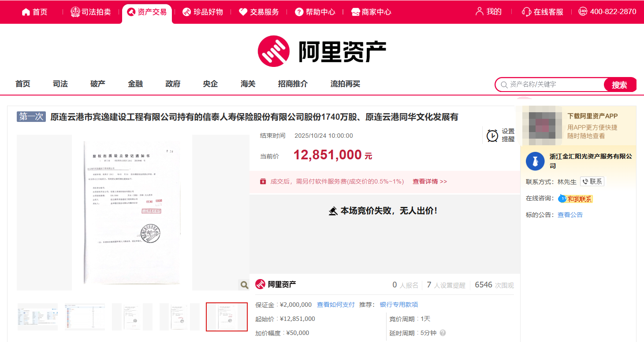
Task: Open the 海关 category
Action: coord(248,84)
